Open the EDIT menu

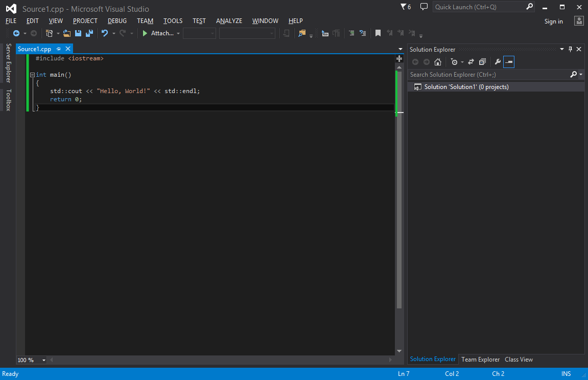[33, 20]
